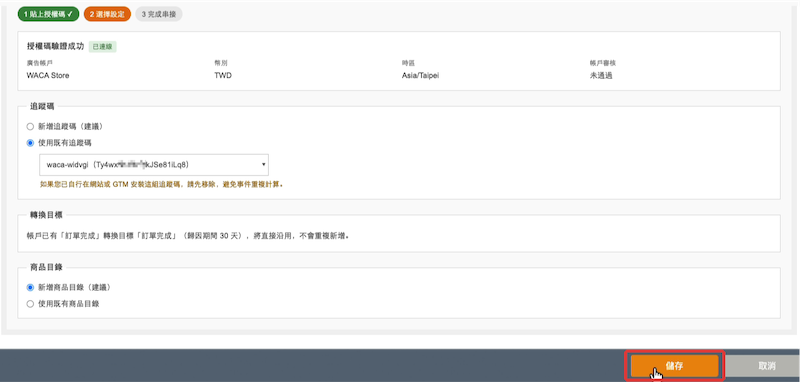Image resolution: width=800 pixels, height=382 pixels.
Task: Click the GTM duplicate tracking warning text
Action: click(x=162, y=184)
